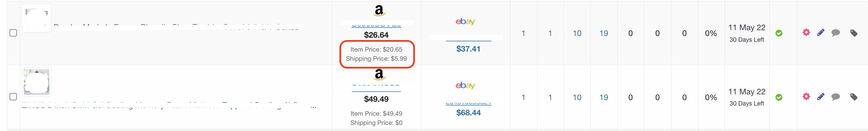The image size is (868, 131).
Task: Open first listing's product thumbnail image
Action: pos(37,18)
